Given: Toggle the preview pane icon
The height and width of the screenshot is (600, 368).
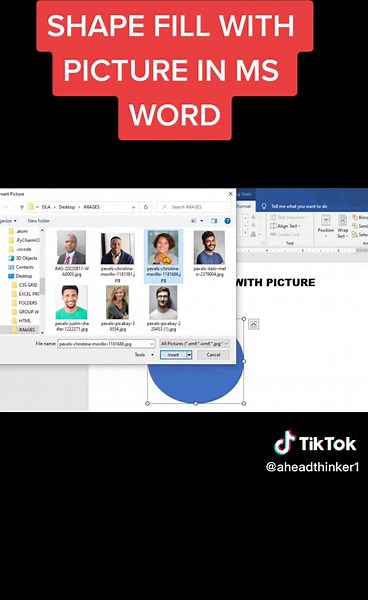Looking at the screenshot, I should [214, 221].
